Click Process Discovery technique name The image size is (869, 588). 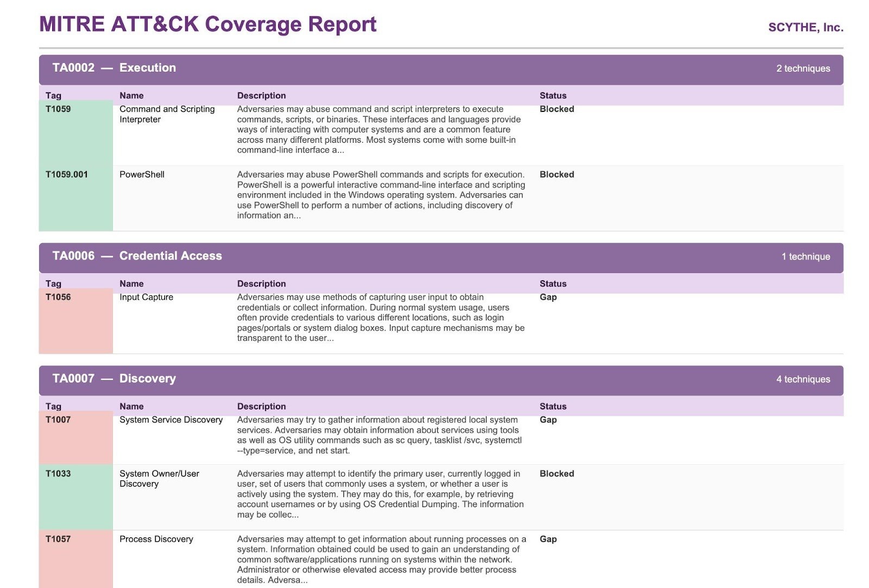[x=156, y=539]
